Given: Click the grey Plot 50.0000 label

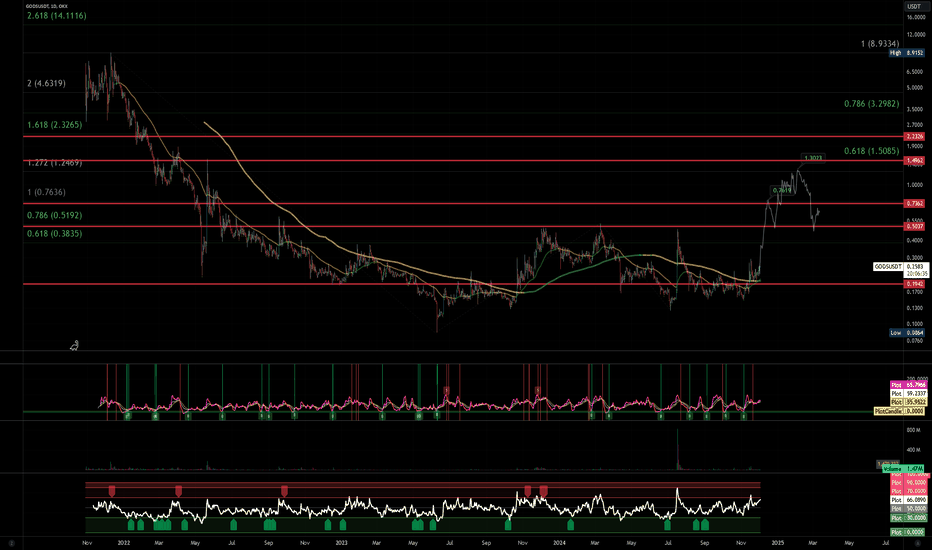Looking at the screenshot, I should click(908, 509).
